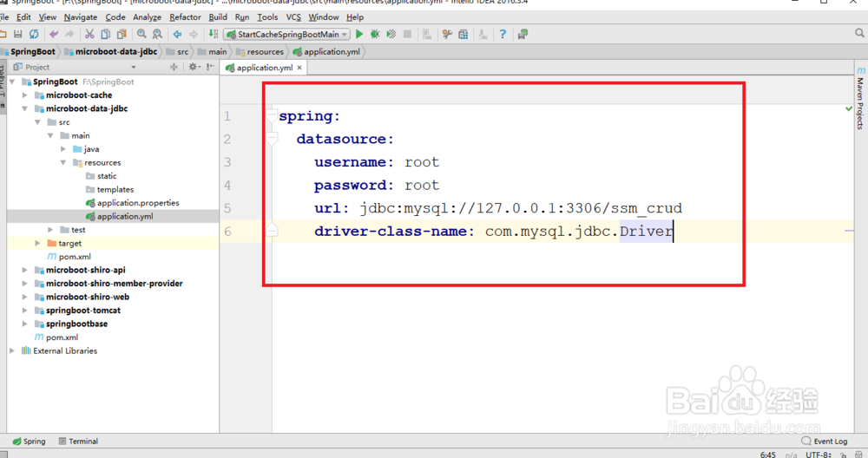Expand External Libraries node
Viewport: 868px width, 458px height.
11,350
